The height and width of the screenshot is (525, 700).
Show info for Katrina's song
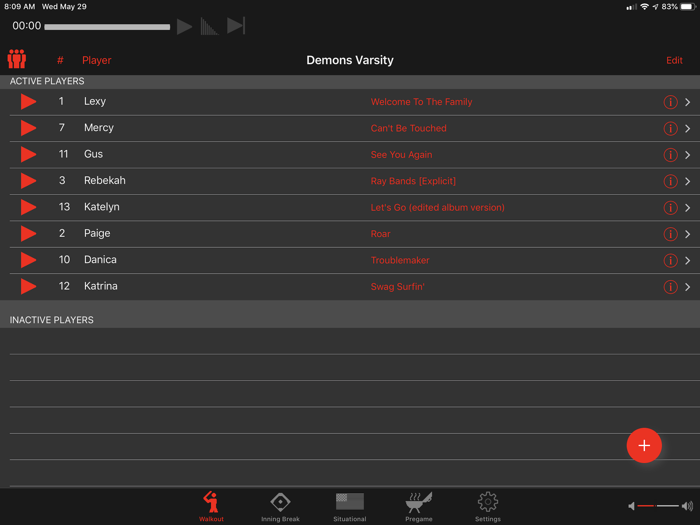pyautogui.click(x=670, y=287)
